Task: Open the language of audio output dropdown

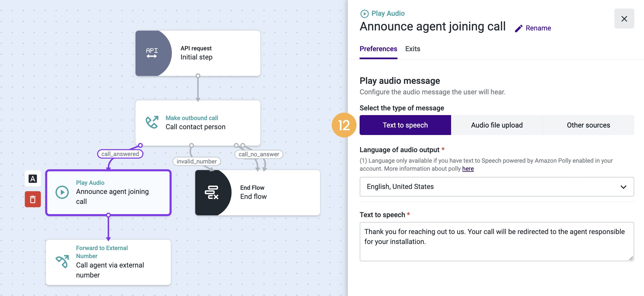Action: pos(497,187)
